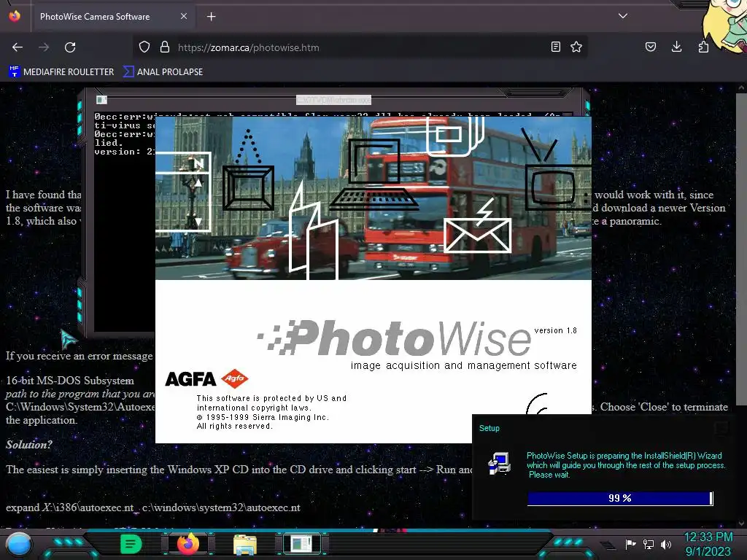Open the green chat app on the taskbar
This screenshot has height=560, width=747.
pyautogui.click(x=131, y=544)
